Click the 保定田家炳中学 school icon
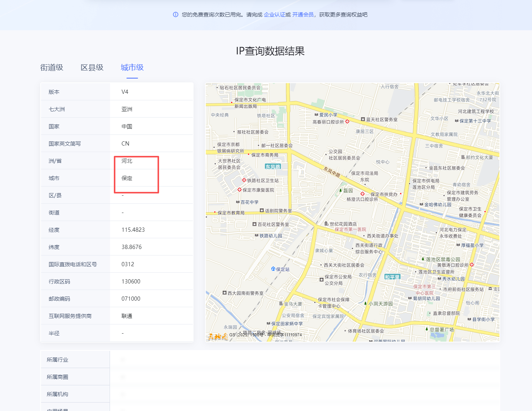The width and height of the screenshot is (532, 411). pos(268,324)
